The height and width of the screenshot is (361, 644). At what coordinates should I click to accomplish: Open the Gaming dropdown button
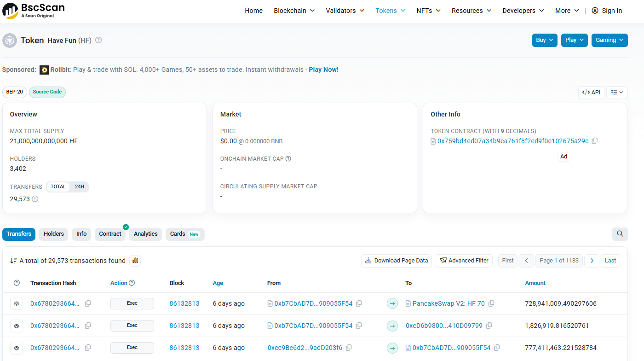coord(609,40)
